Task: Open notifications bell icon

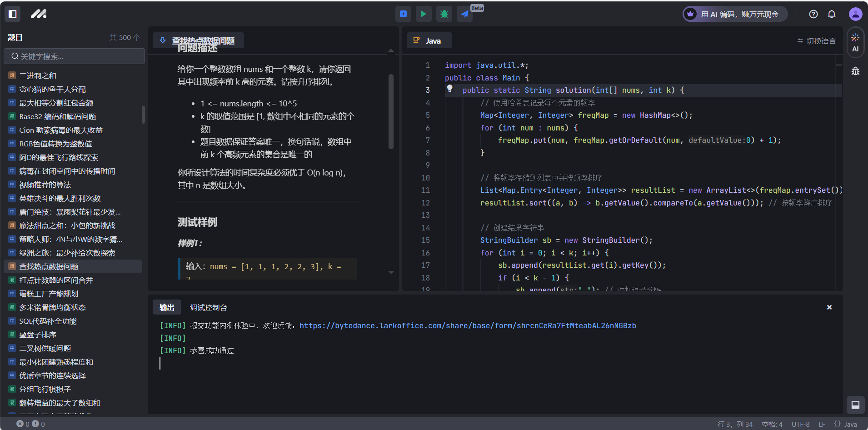Action: (832, 14)
